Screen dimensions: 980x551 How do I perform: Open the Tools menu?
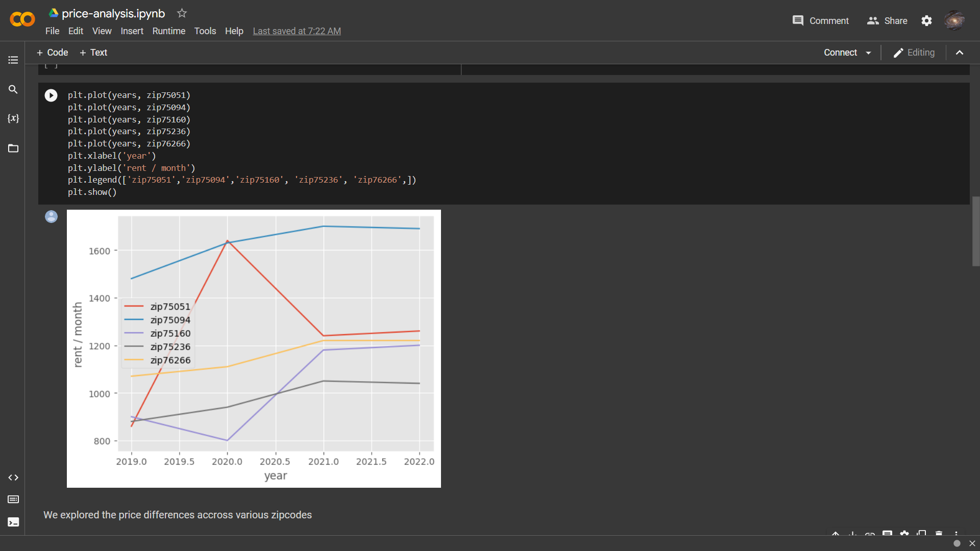[x=205, y=31]
